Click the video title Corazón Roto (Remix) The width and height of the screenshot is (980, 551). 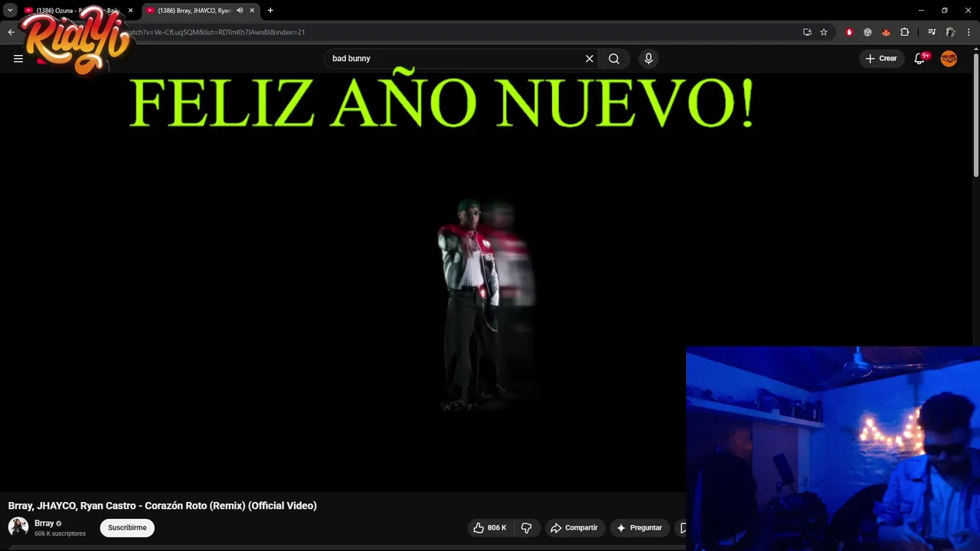[162, 505]
